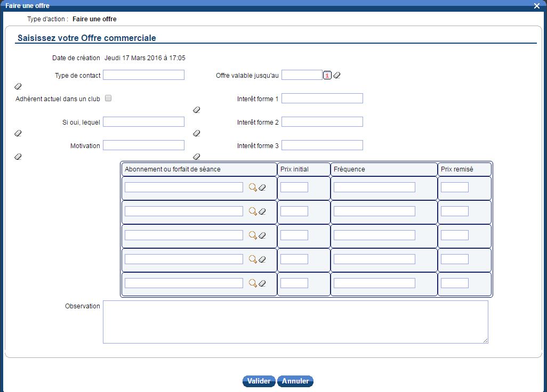547x392 pixels.
Task: Clear offer validity date with eraser icon
Action: coord(336,76)
